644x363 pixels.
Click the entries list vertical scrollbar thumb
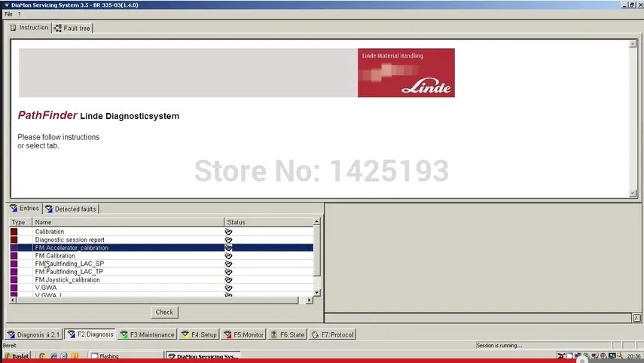(316, 251)
